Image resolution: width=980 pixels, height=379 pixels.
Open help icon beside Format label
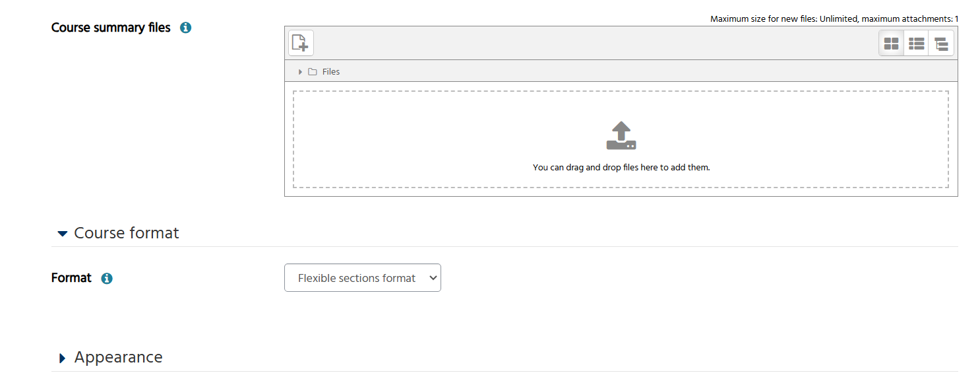[x=107, y=278]
